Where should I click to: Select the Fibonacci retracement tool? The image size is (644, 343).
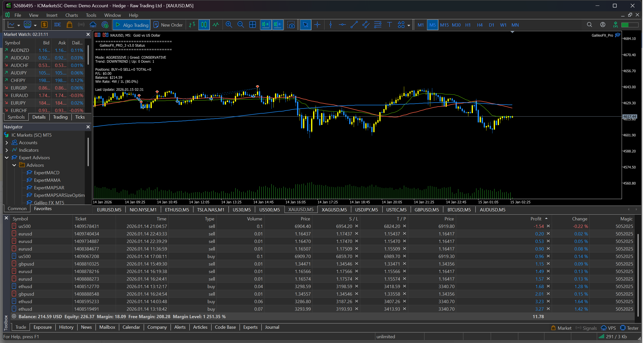click(x=378, y=25)
